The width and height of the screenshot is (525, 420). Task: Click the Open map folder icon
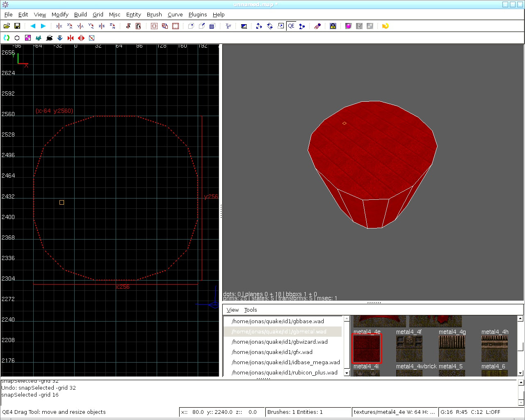(x=7, y=26)
